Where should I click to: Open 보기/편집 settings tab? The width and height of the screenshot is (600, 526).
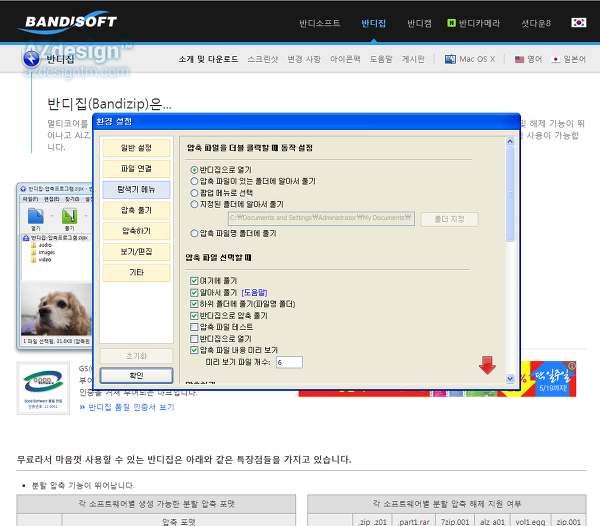136,251
